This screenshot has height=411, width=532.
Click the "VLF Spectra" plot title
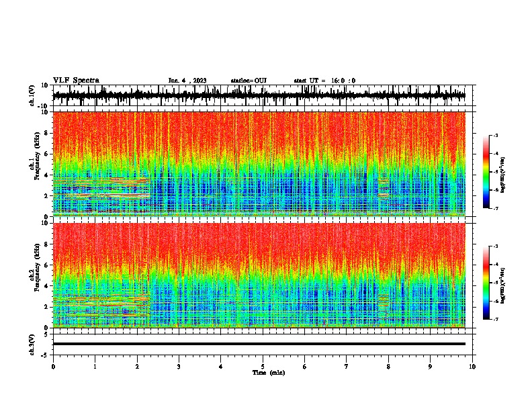tap(76, 81)
